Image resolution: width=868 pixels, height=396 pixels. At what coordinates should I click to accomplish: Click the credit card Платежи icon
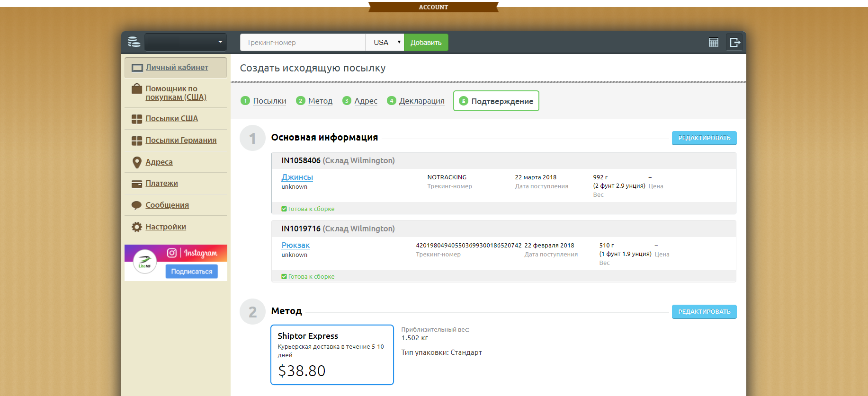(137, 184)
